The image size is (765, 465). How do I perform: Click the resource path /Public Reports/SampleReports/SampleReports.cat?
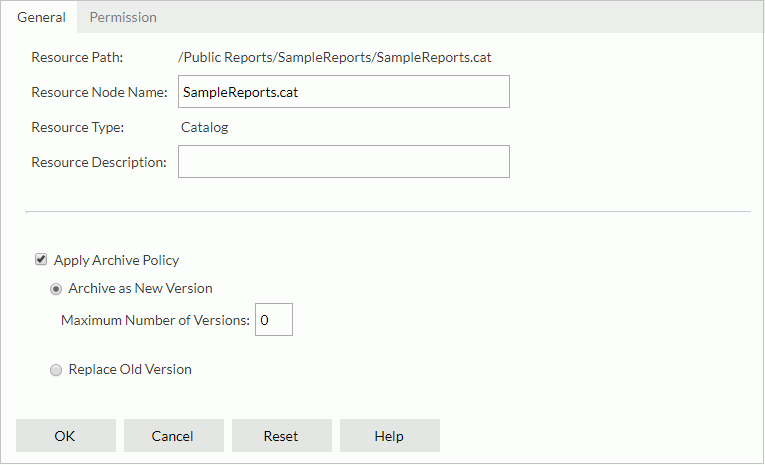(x=335, y=58)
